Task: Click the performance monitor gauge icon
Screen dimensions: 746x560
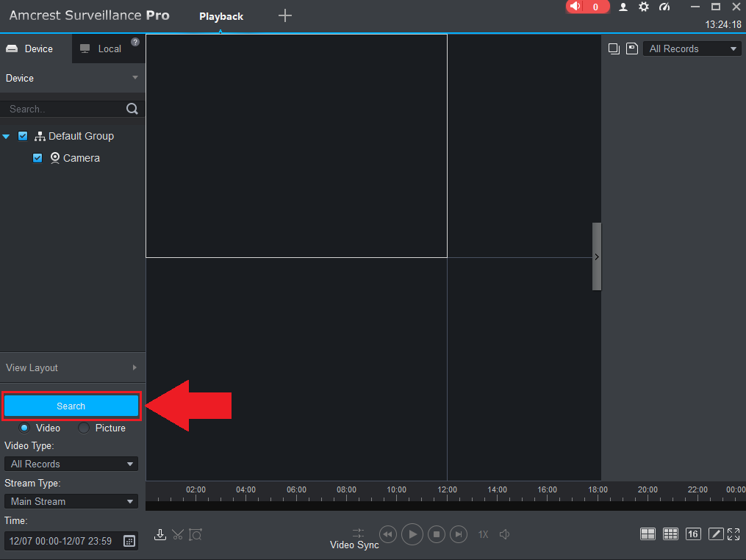Action: point(664,7)
